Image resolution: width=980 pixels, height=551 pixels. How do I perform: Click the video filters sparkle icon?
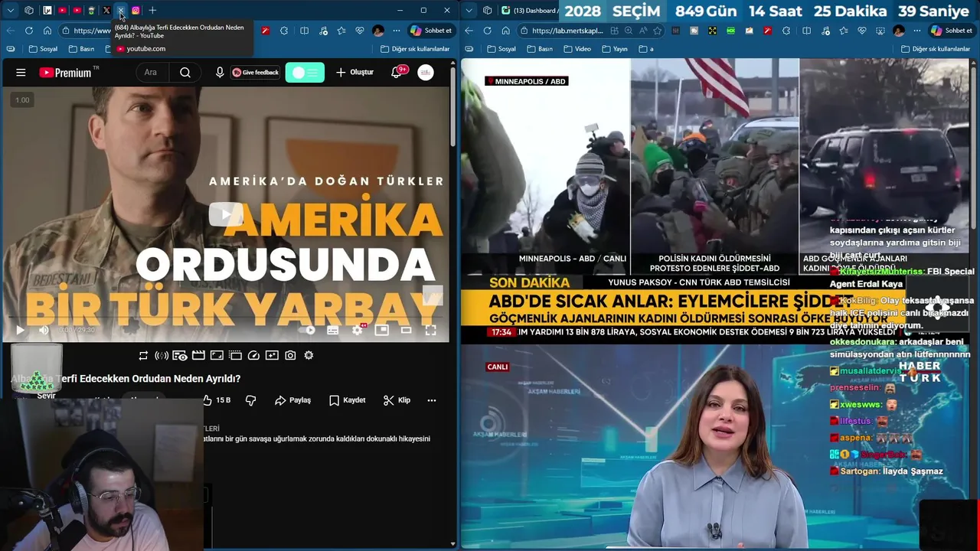pos(272,355)
